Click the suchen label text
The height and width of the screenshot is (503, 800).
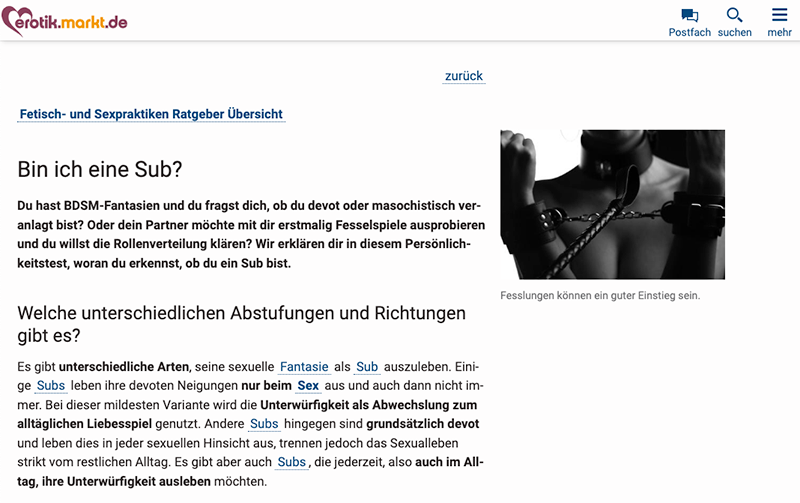[734, 32]
